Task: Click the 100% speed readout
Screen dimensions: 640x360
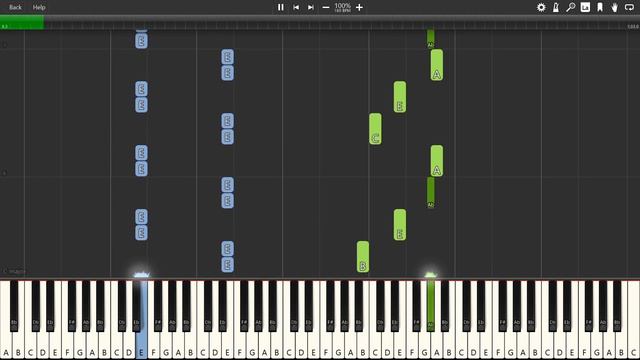Action: click(342, 6)
